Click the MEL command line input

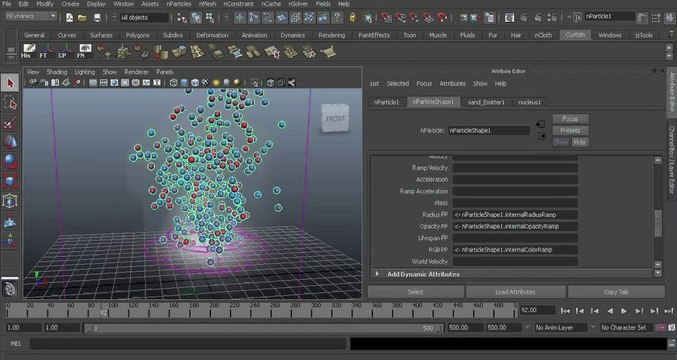[188, 344]
